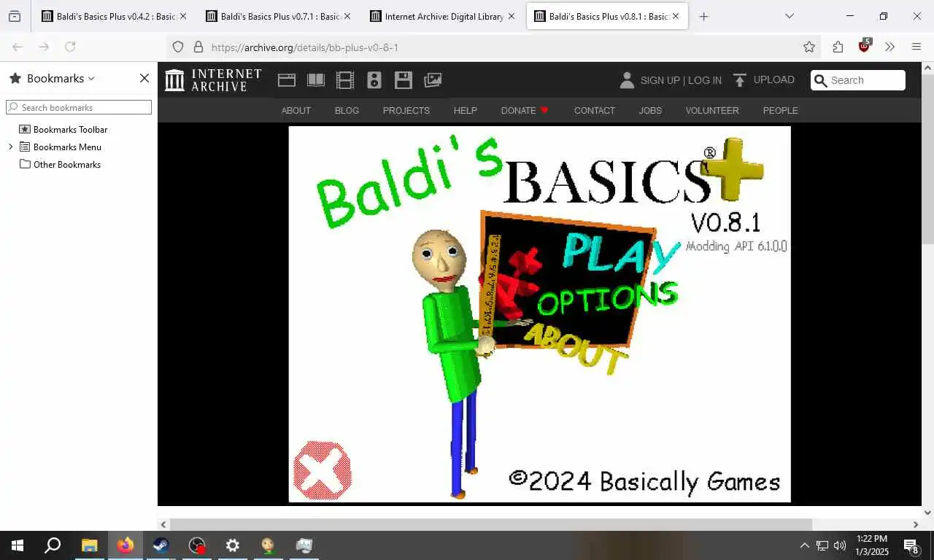This screenshot has width=934, height=560.
Task: Show hidden system tray icons
Action: (804, 545)
